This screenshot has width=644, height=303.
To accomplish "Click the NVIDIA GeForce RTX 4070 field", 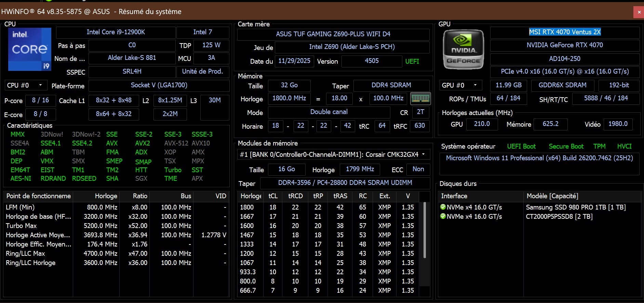I will 565,45.
